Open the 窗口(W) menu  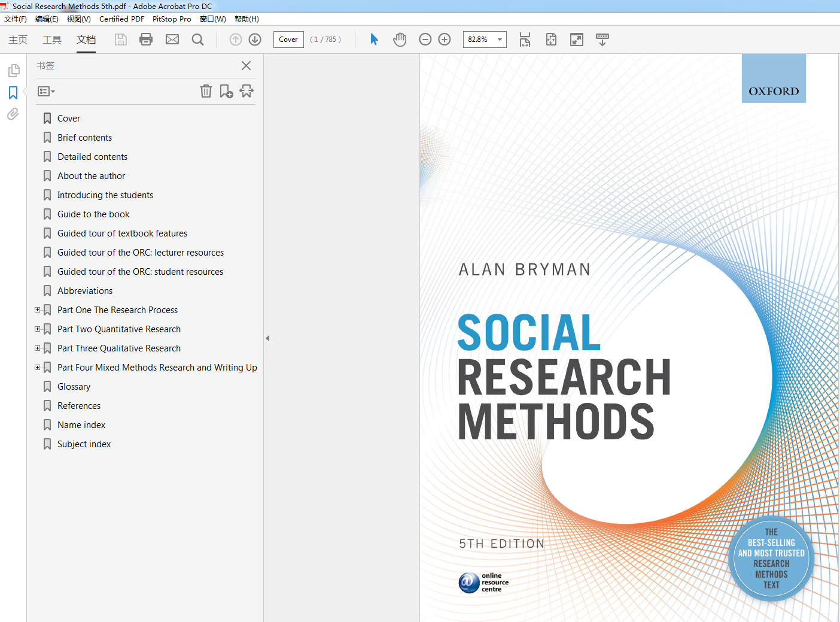pos(213,19)
